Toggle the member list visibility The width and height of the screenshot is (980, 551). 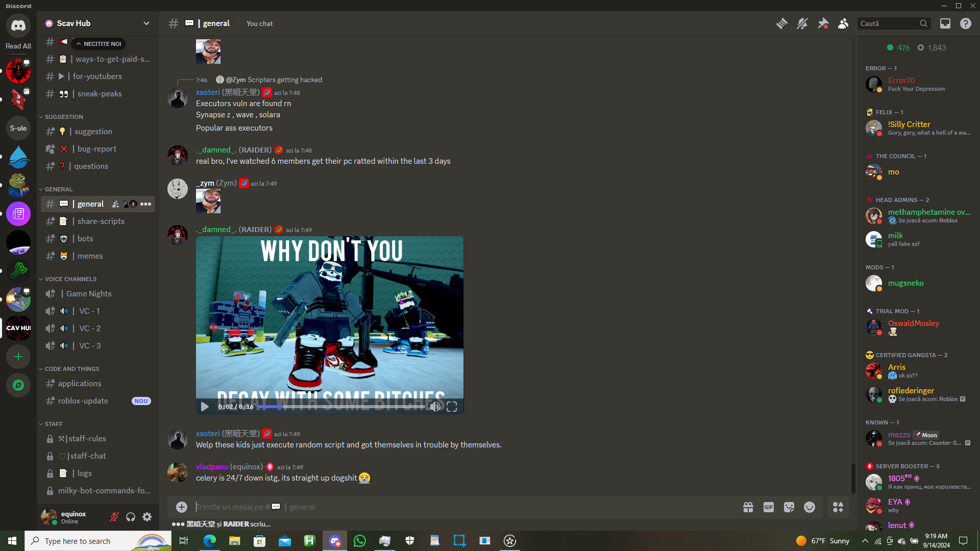(x=843, y=23)
